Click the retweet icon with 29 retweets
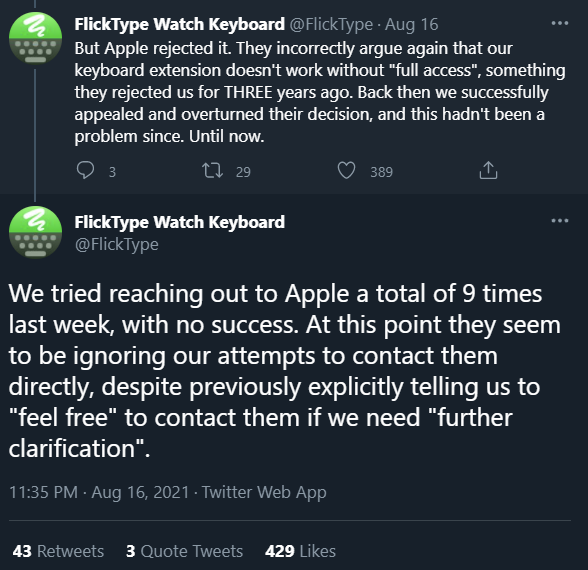Viewport: 588px width, 570px height. 212,171
